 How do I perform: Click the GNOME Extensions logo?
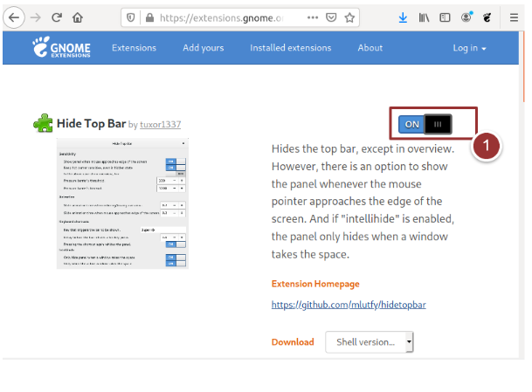coord(61,47)
